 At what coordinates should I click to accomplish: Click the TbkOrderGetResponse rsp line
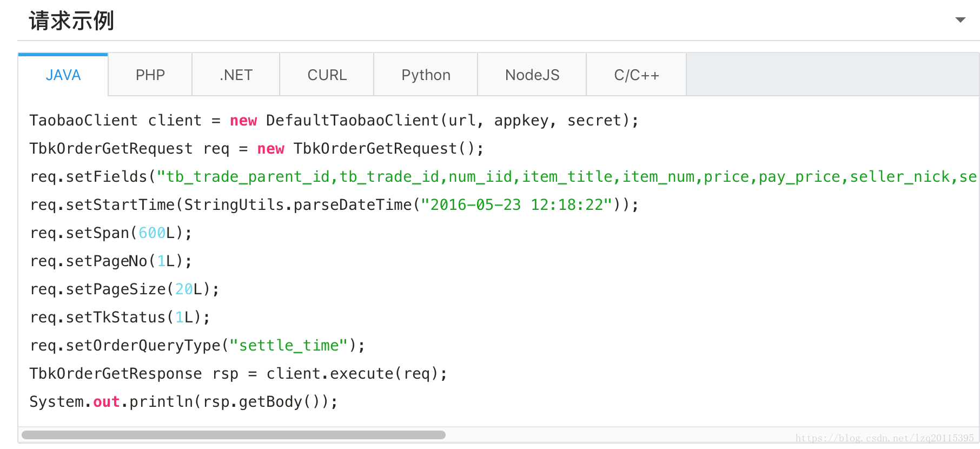tap(238, 373)
